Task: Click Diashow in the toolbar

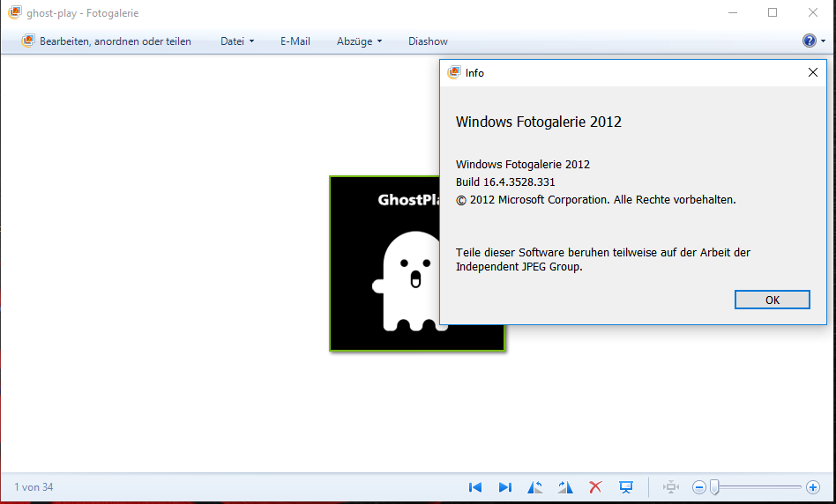Action: pyautogui.click(x=428, y=41)
